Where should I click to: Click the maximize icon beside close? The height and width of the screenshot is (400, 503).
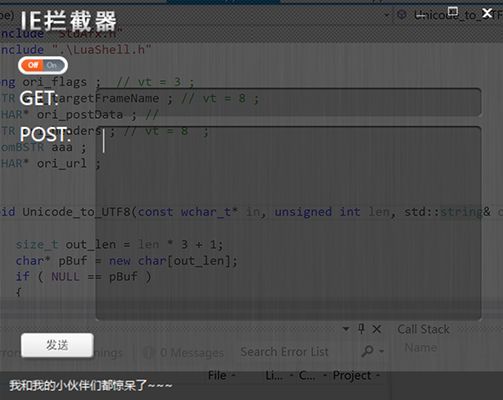coord(453,12)
